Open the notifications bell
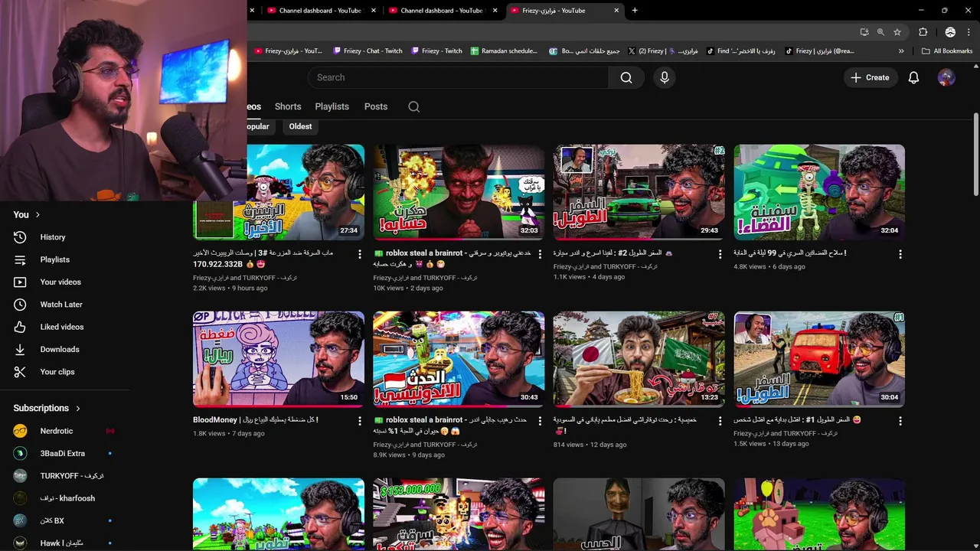This screenshot has height=551, width=980. pyautogui.click(x=913, y=77)
